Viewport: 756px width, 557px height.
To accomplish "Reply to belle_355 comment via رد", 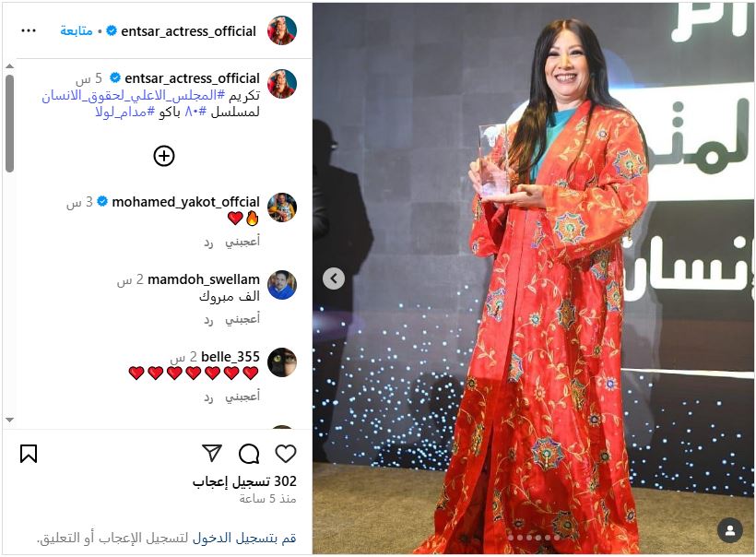I will coord(208,397).
